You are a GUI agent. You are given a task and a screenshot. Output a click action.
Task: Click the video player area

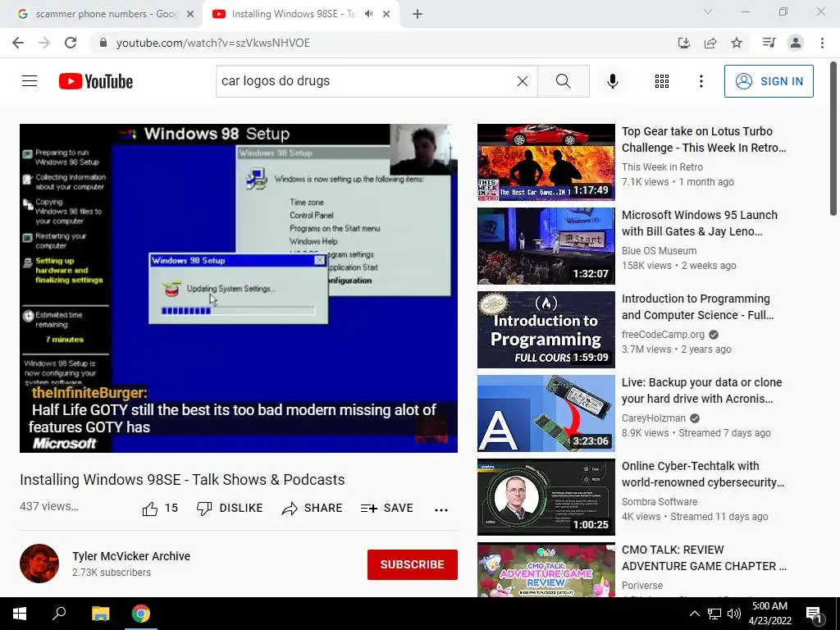click(239, 288)
